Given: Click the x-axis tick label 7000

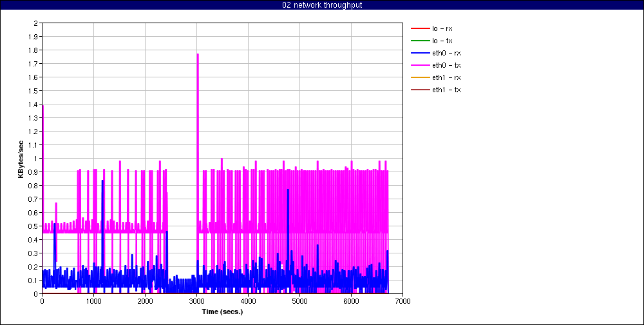Looking at the screenshot, I should [402, 300].
